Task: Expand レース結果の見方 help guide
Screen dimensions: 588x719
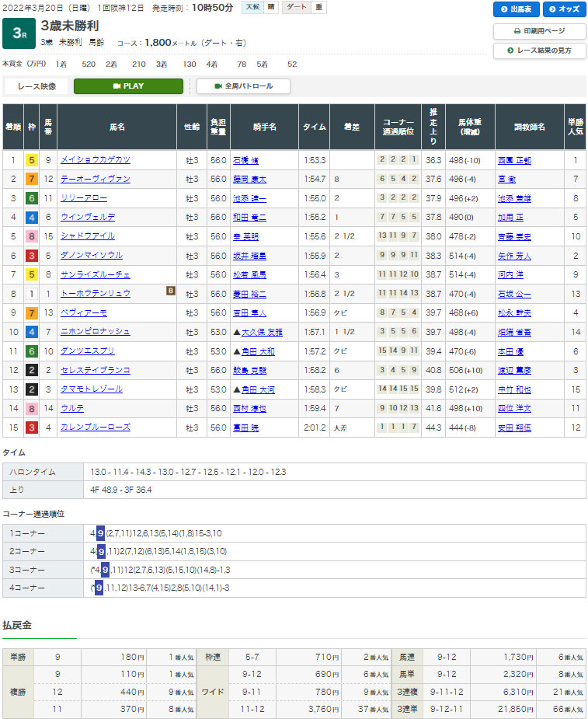Action: 539,51
